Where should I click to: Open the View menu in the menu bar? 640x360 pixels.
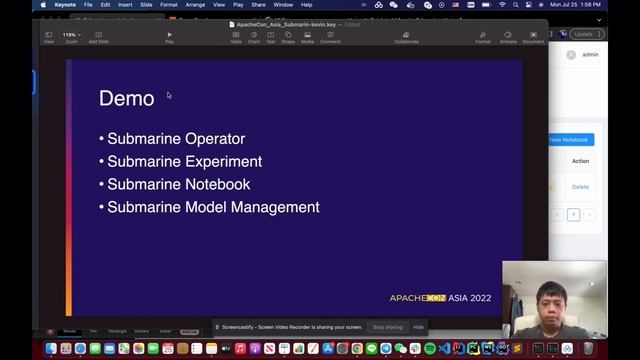219,5
